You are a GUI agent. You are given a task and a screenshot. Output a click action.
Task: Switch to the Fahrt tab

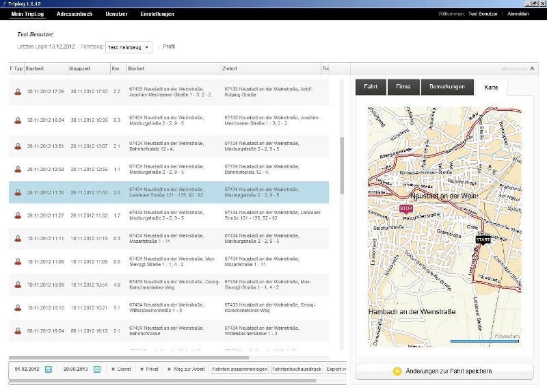(371, 87)
